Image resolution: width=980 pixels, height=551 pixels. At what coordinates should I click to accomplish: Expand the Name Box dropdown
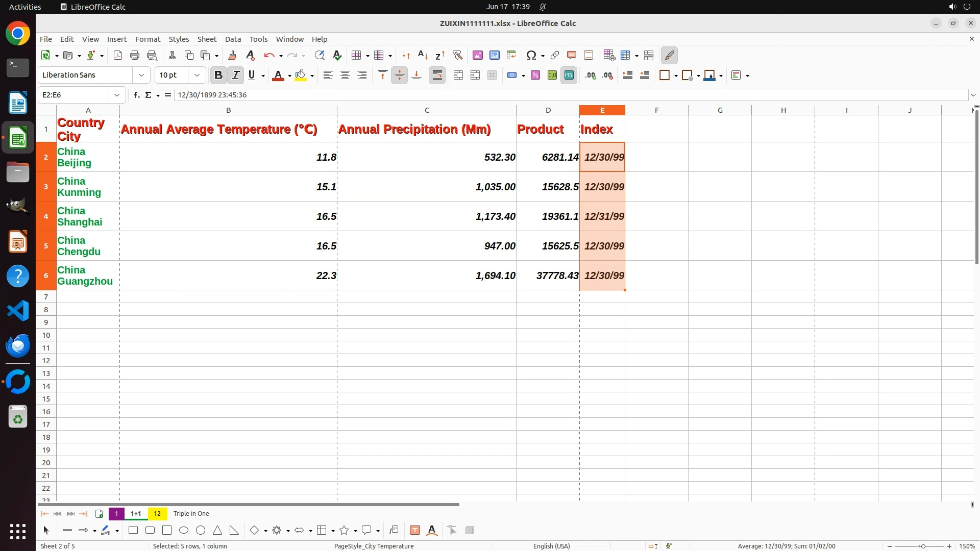tap(117, 95)
